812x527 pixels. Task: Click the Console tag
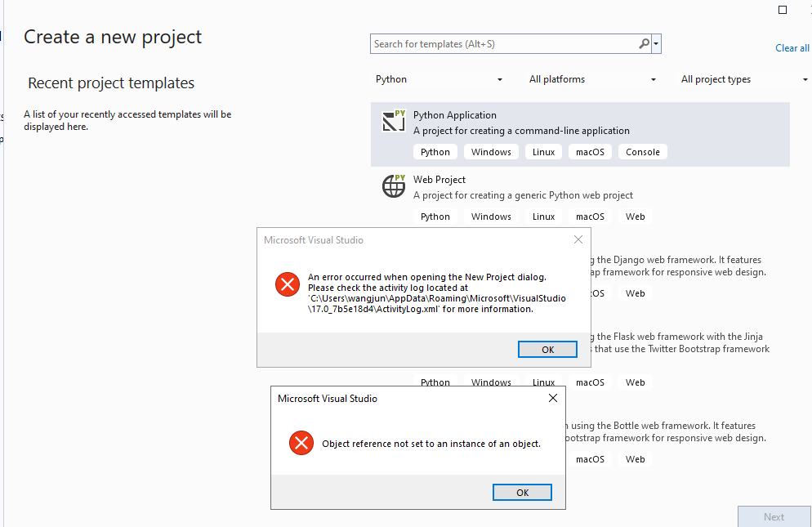[x=643, y=152]
